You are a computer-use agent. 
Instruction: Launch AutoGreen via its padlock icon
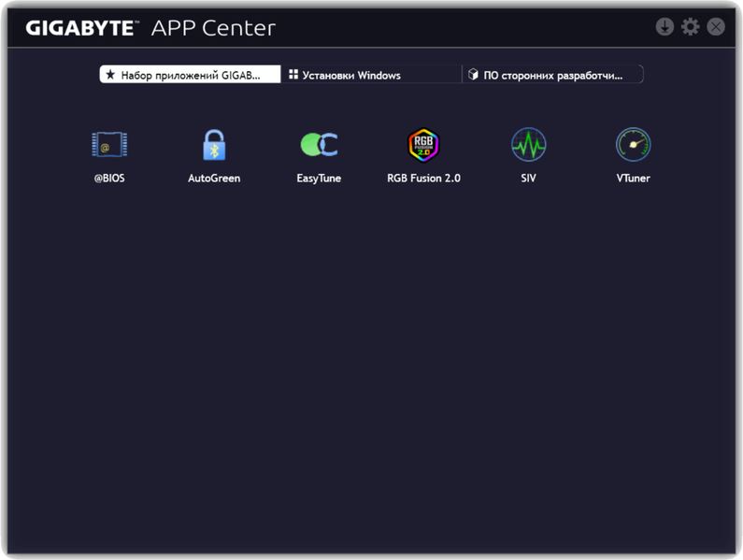pyautogui.click(x=214, y=145)
